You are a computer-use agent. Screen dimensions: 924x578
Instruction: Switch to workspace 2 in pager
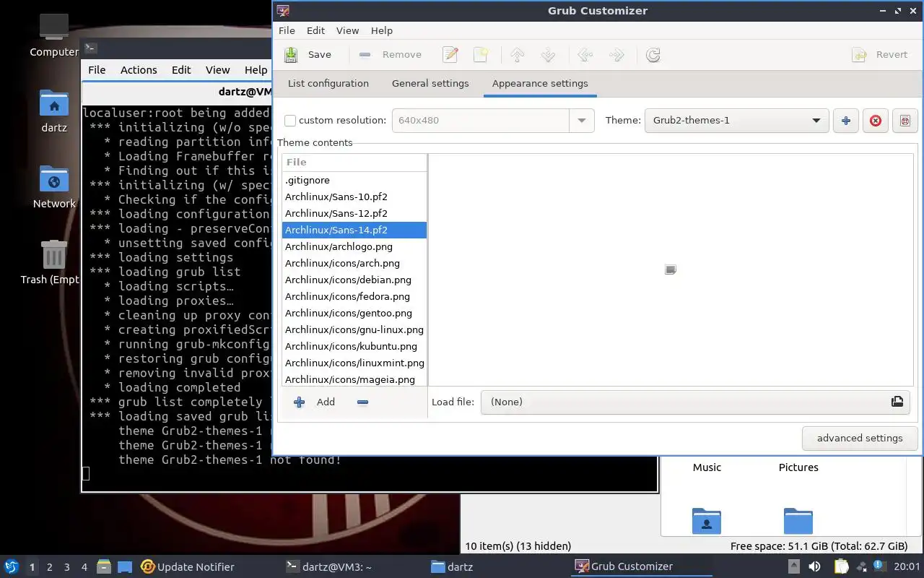(x=50, y=567)
